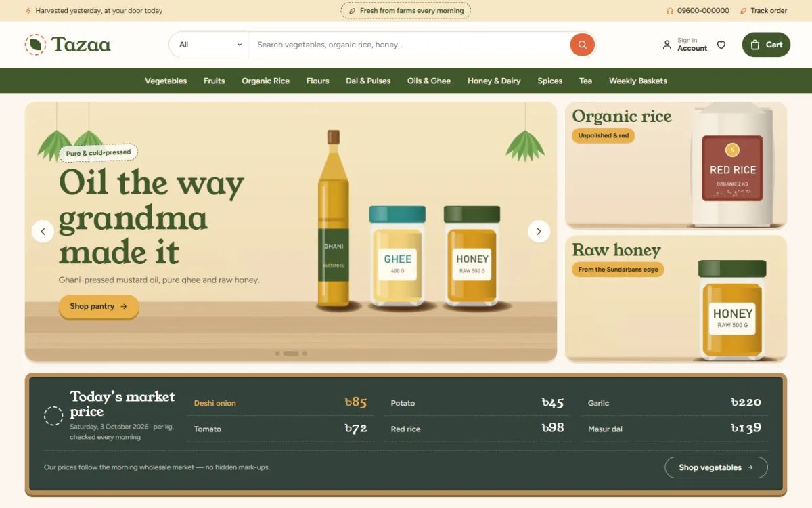Open the wishlist heart icon
The width and height of the screenshot is (812, 508).
pos(721,45)
